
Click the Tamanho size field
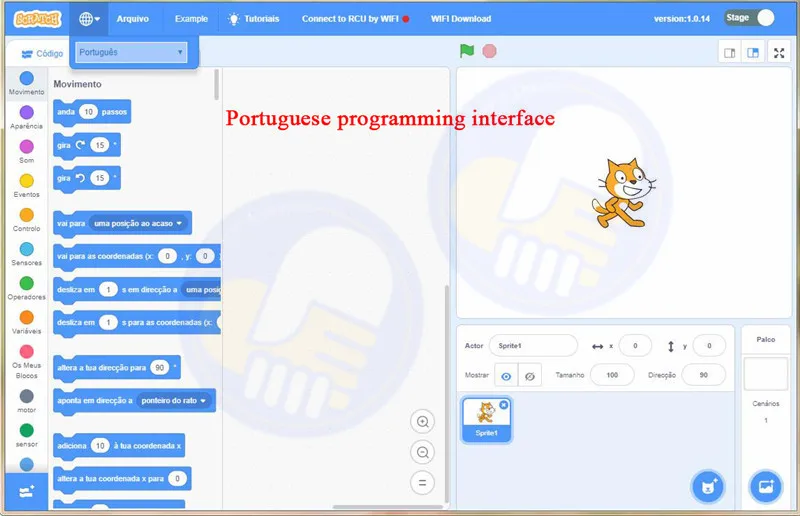tap(612, 375)
